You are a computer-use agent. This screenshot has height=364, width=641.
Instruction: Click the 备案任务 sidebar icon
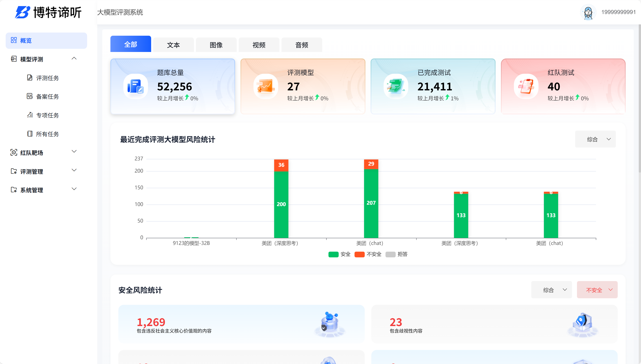tap(30, 96)
